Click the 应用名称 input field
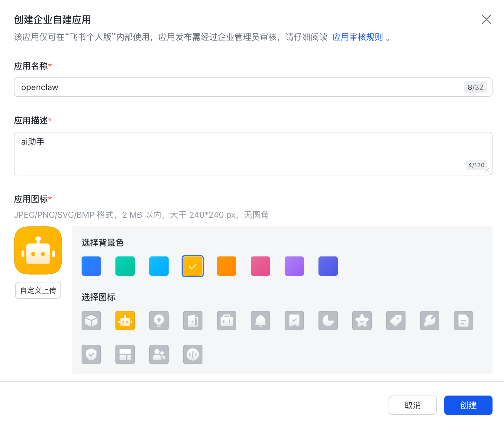Screen dimensions: 504x427 [x=239, y=87]
